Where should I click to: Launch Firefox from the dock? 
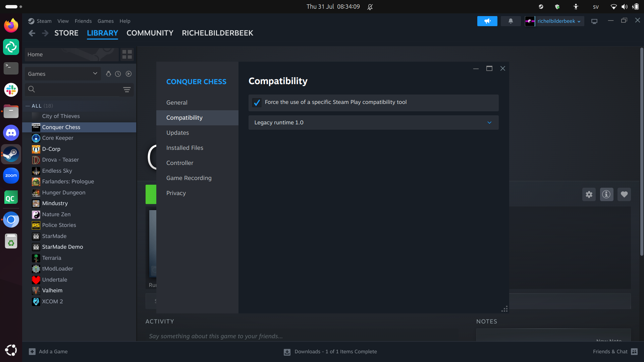[11, 25]
